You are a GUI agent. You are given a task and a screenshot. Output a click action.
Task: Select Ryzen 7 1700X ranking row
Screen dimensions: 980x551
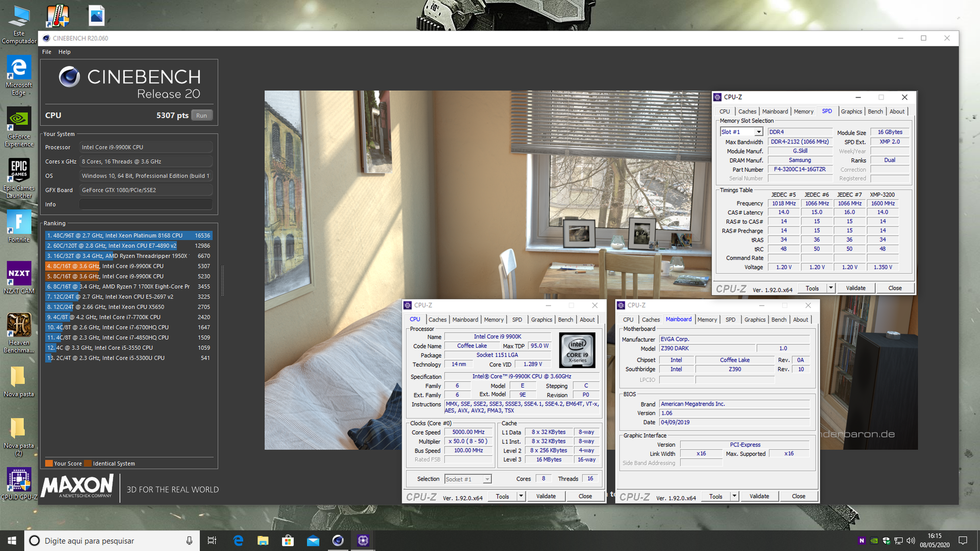[129, 287]
